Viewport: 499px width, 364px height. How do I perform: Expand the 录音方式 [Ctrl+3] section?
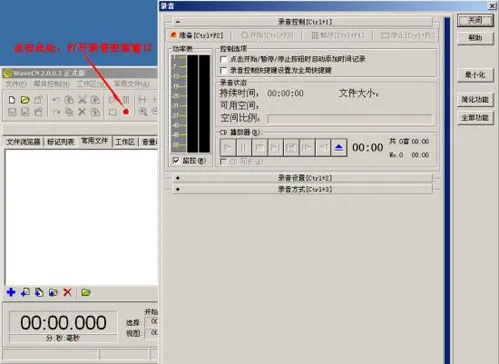302,189
